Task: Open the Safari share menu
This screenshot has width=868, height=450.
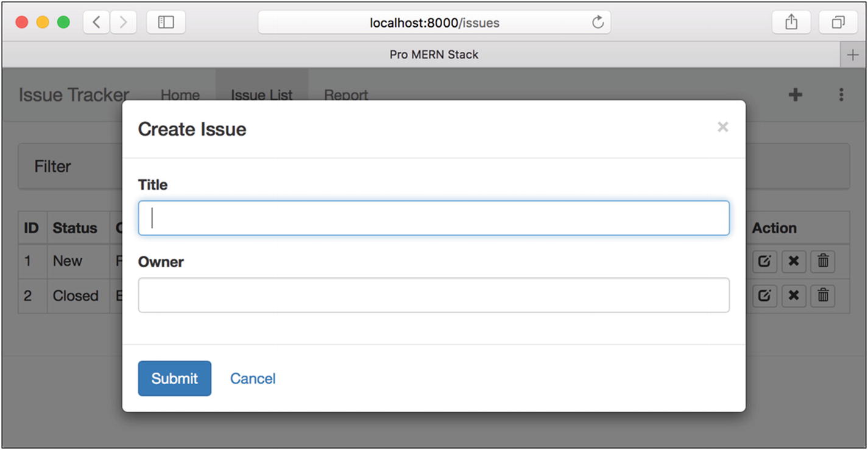Action: click(x=791, y=23)
